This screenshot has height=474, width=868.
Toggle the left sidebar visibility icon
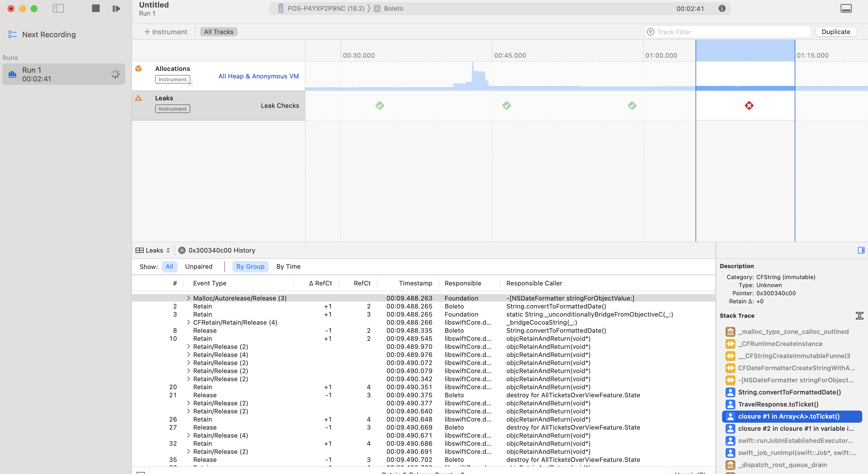tap(58, 8)
